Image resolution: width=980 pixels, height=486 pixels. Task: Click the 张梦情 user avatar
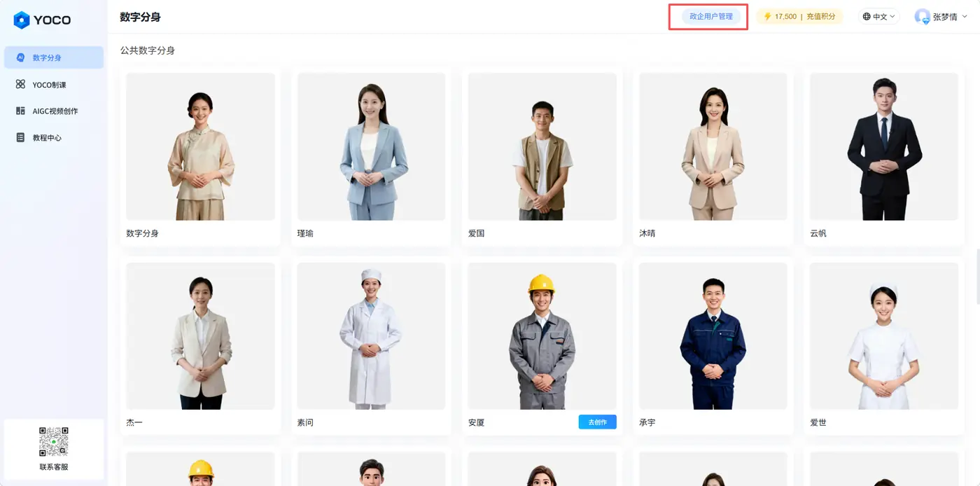pyautogui.click(x=922, y=16)
